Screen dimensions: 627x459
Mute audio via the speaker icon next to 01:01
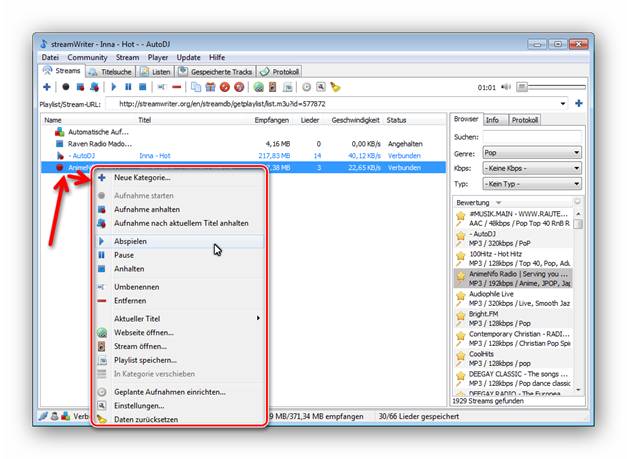tap(506, 87)
